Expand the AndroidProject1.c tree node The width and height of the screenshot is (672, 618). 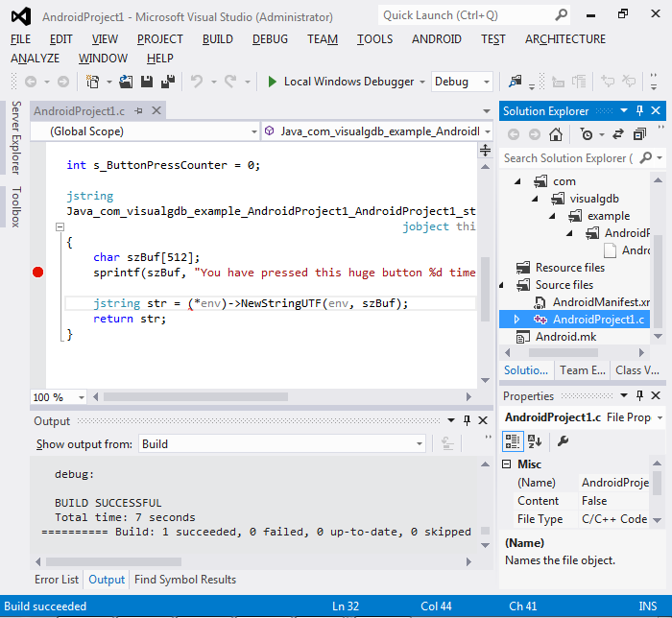pyautogui.click(x=516, y=319)
